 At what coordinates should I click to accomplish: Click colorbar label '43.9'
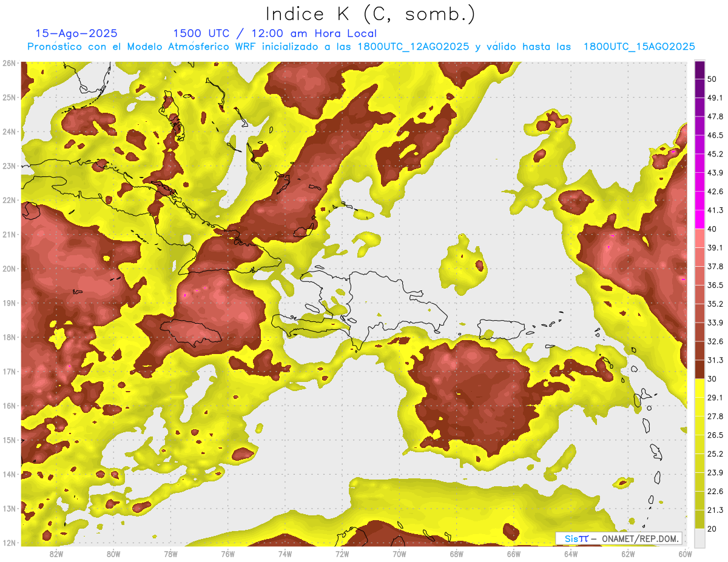coord(715,173)
